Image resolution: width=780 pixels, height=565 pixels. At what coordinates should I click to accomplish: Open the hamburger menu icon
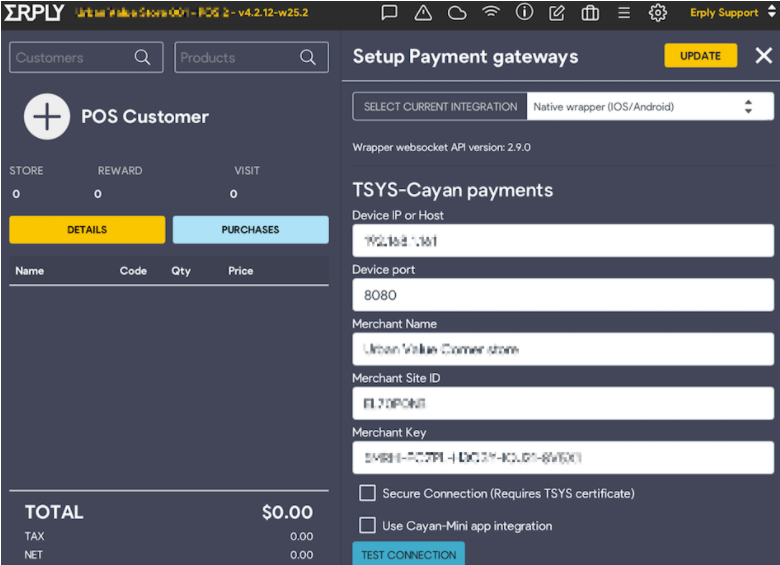tap(624, 12)
